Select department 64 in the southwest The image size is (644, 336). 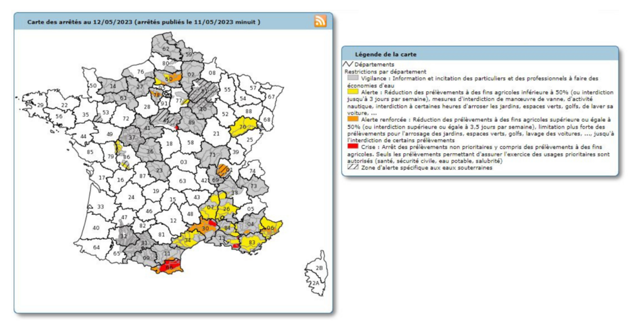pos(96,247)
